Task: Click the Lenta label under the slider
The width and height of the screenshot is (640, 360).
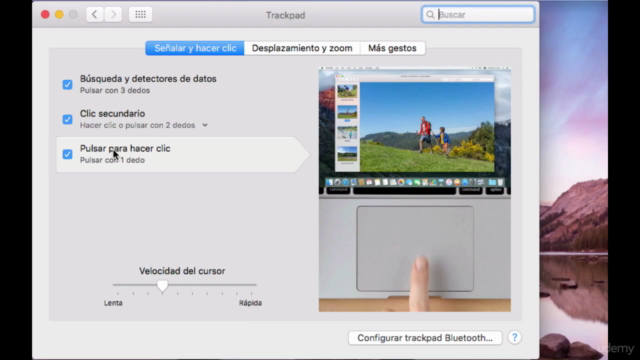Action: [x=113, y=303]
